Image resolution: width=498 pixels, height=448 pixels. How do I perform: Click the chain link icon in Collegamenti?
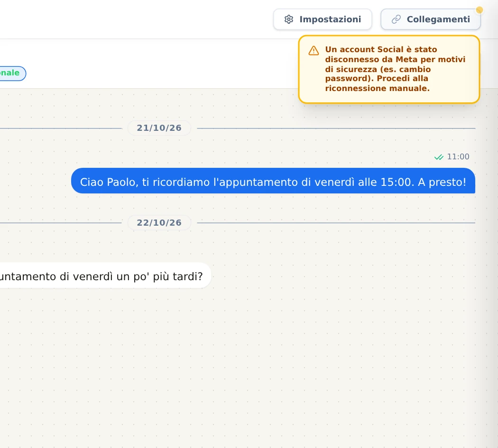coord(396,19)
